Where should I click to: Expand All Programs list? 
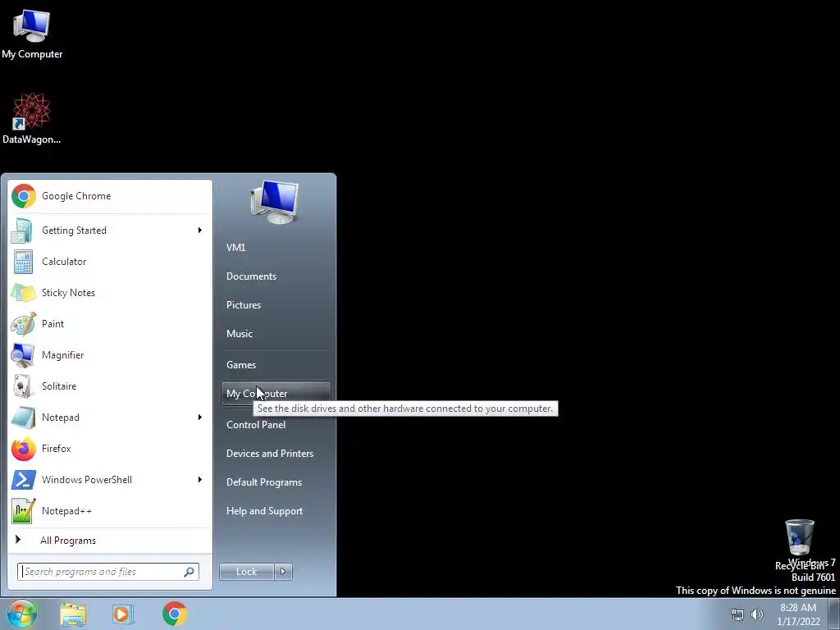[110, 540]
